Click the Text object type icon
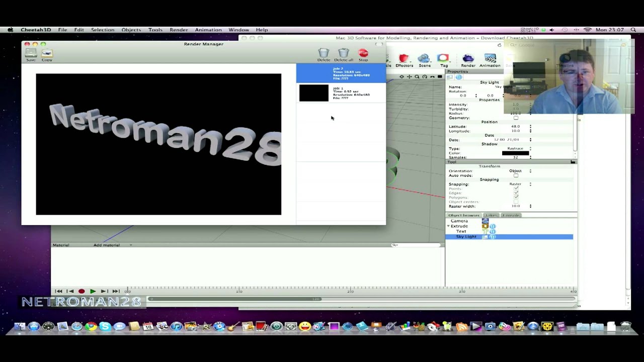Image resolution: width=644 pixels, height=362 pixels. point(486,231)
